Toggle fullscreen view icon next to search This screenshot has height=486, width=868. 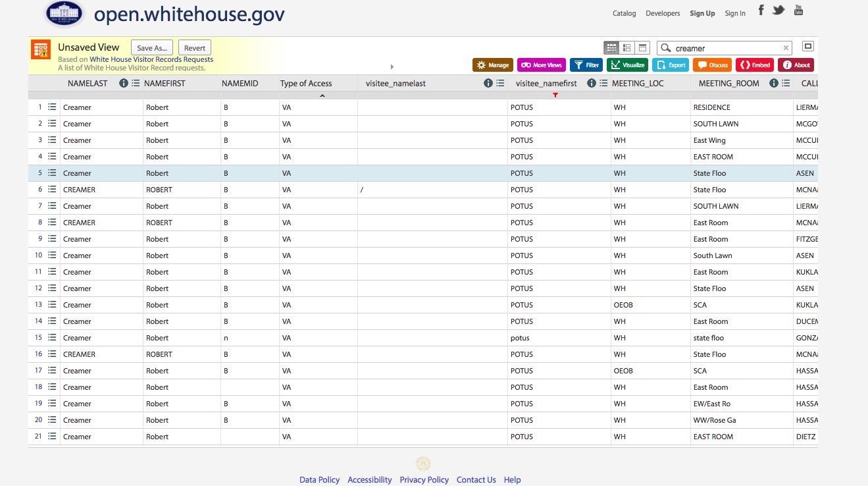[x=808, y=47]
